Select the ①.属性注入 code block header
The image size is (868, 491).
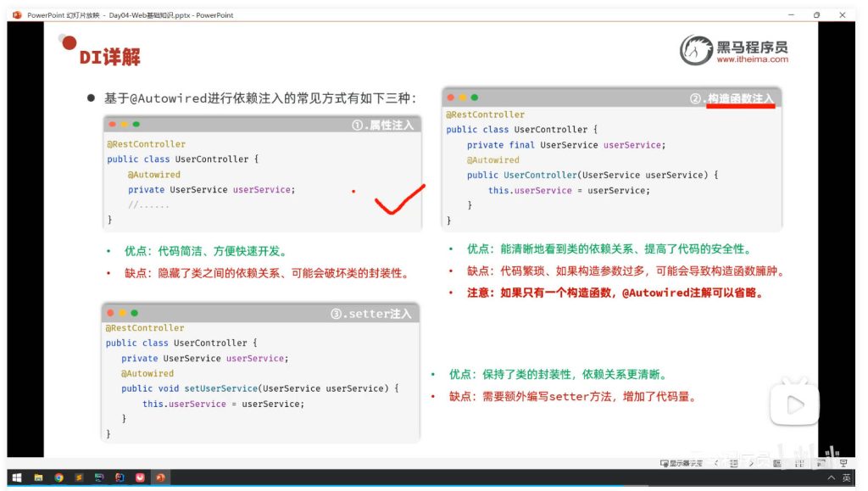click(x=382, y=125)
